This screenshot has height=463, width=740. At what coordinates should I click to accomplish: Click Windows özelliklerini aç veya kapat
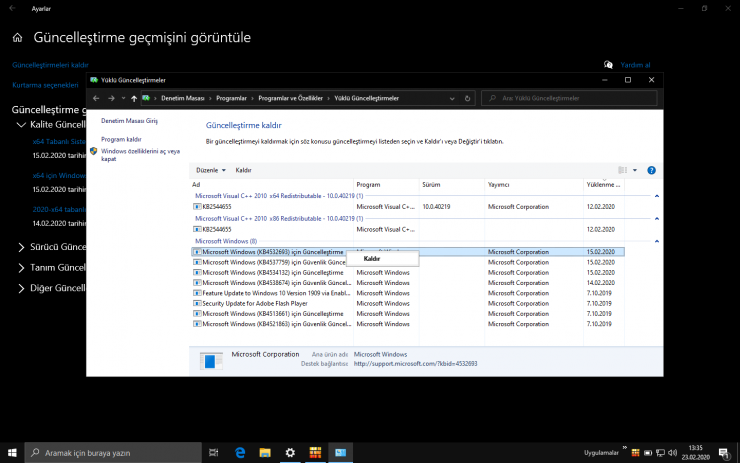pos(140,155)
